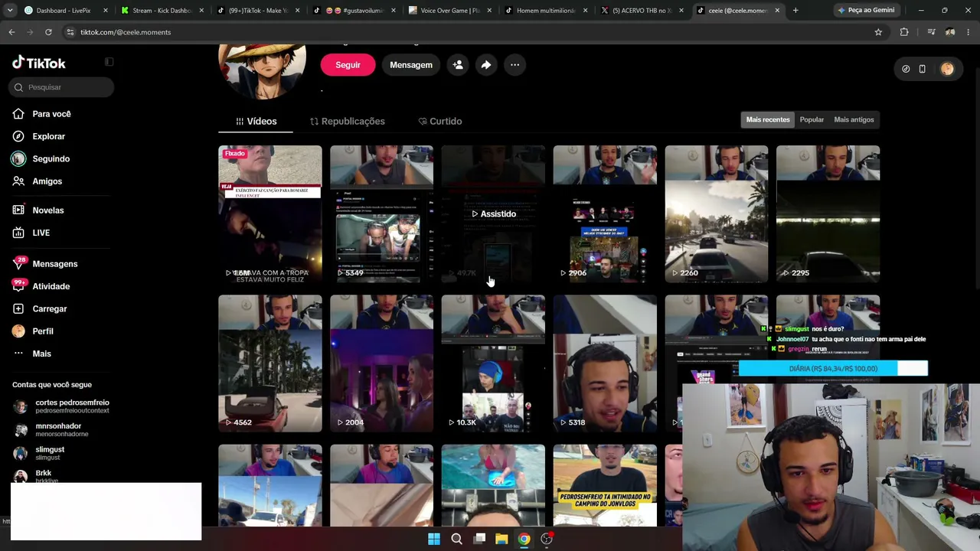Viewport: 980px width, 551px height.
Task: Sort videos by Mais antigos
Action: click(854, 119)
